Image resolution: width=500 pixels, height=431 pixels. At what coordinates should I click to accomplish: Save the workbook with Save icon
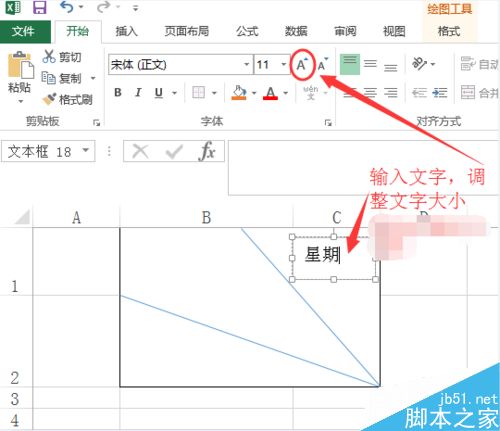pyautogui.click(x=40, y=7)
